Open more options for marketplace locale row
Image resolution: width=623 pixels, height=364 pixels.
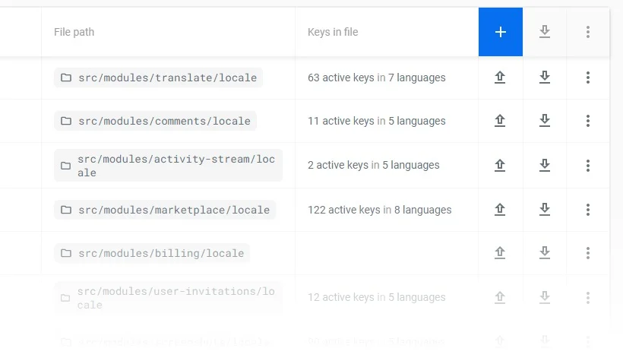point(588,210)
